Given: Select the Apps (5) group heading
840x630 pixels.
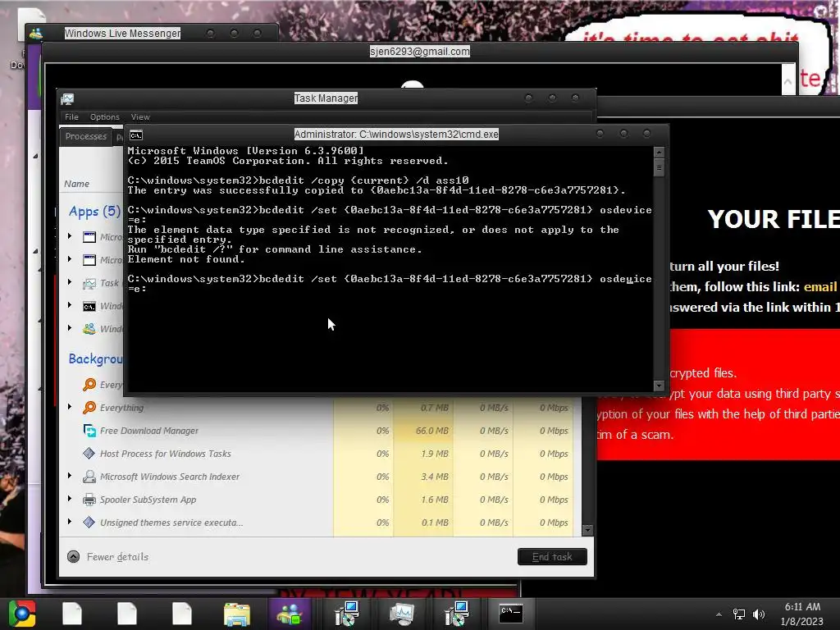Looking at the screenshot, I should coord(95,212).
